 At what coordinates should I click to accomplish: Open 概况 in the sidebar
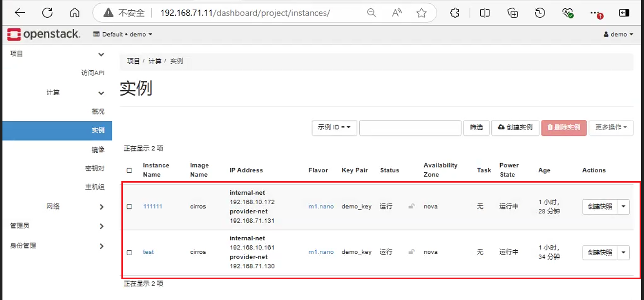pos(98,112)
